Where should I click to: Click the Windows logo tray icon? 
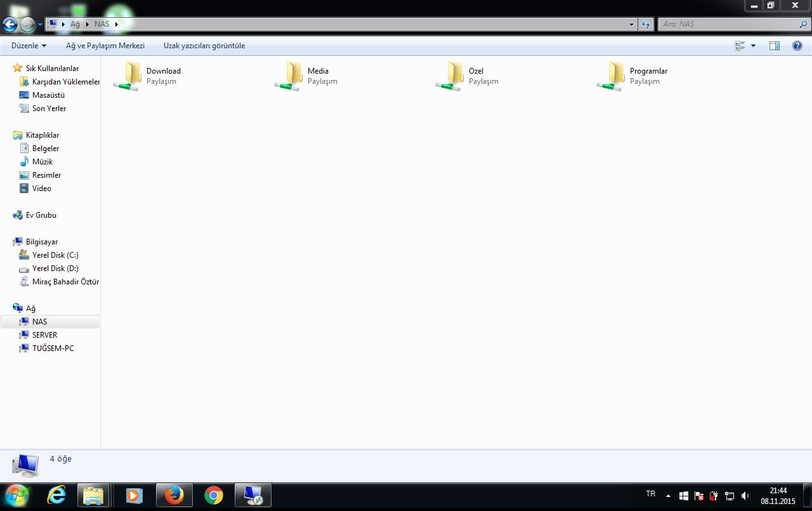684,496
